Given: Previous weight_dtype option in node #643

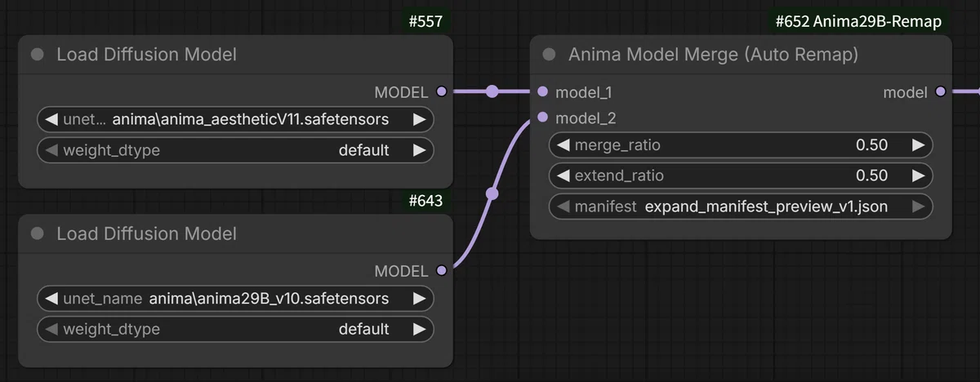Looking at the screenshot, I should point(51,329).
